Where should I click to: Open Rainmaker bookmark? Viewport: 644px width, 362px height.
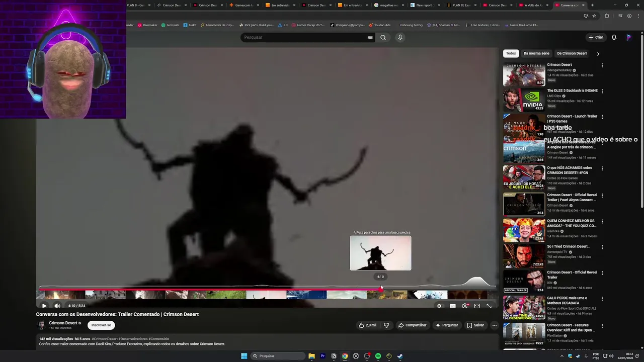tap(147, 25)
